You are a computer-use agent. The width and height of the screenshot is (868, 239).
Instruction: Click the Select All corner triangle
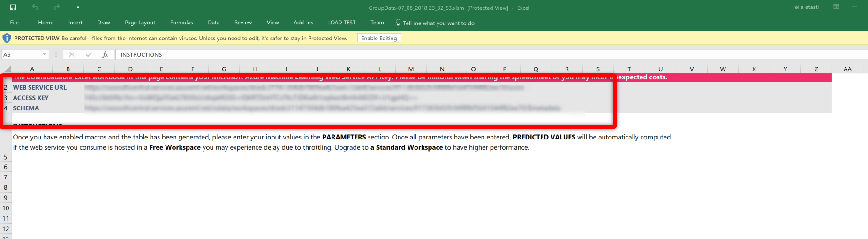(x=6, y=69)
